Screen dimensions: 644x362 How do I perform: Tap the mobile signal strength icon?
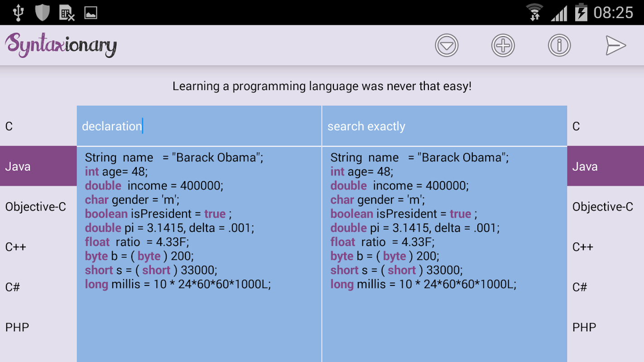pyautogui.click(x=559, y=14)
